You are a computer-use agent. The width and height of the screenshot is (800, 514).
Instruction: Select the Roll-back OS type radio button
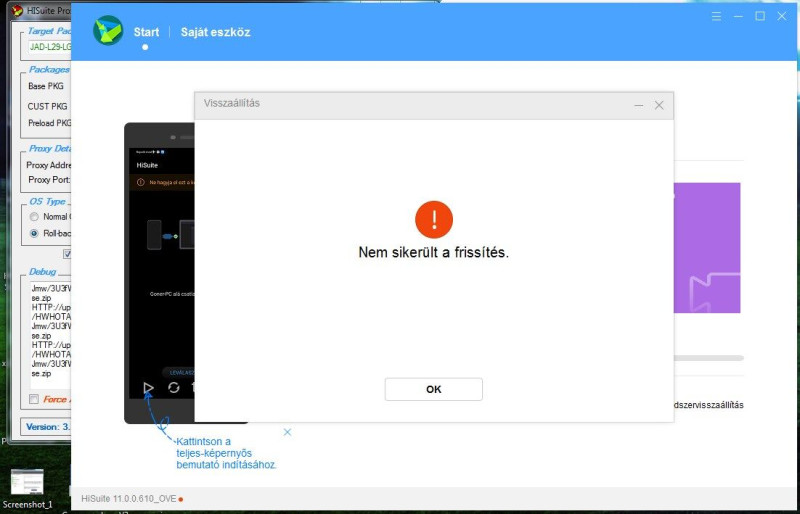click(34, 233)
